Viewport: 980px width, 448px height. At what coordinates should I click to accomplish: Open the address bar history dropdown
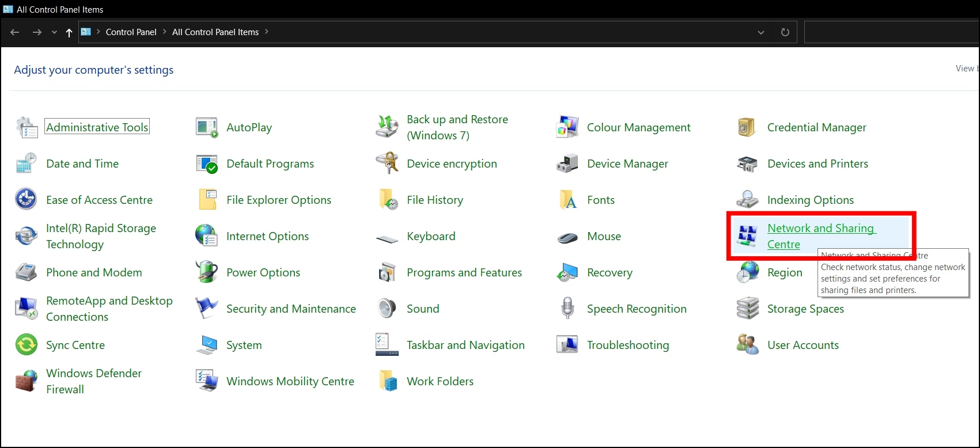coord(761,32)
